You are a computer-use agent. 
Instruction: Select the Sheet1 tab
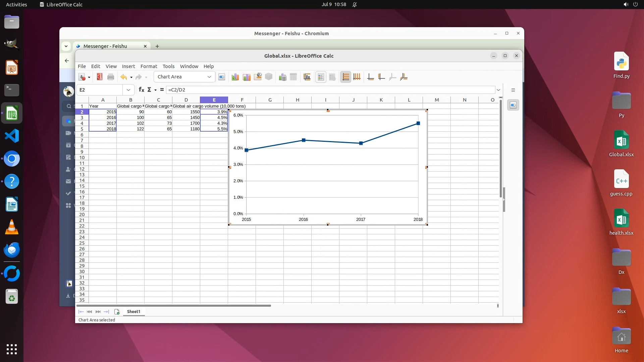tap(133, 312)
